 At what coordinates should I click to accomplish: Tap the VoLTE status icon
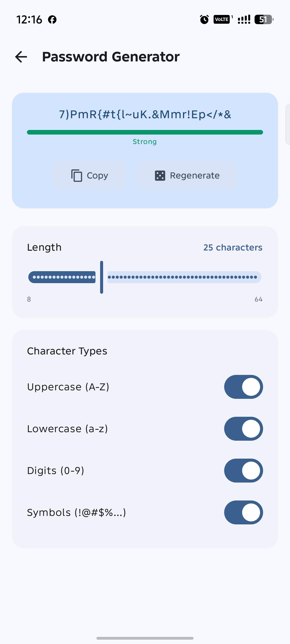222,19
